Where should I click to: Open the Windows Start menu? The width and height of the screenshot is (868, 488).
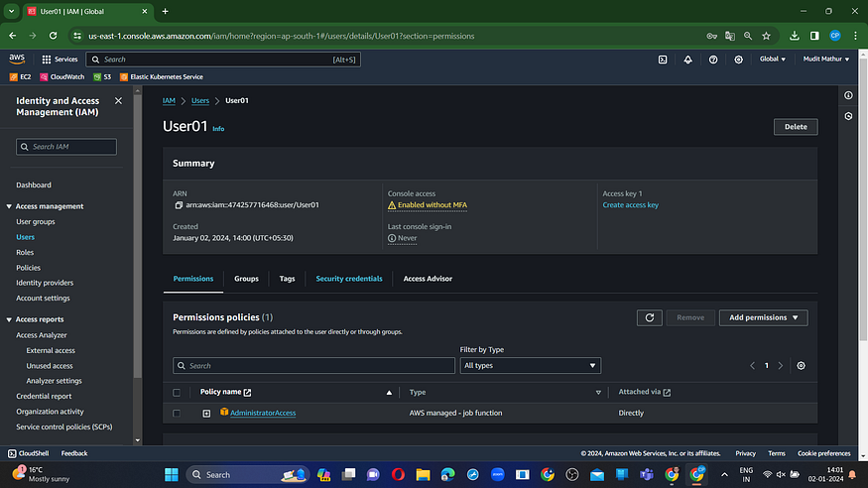172,475
